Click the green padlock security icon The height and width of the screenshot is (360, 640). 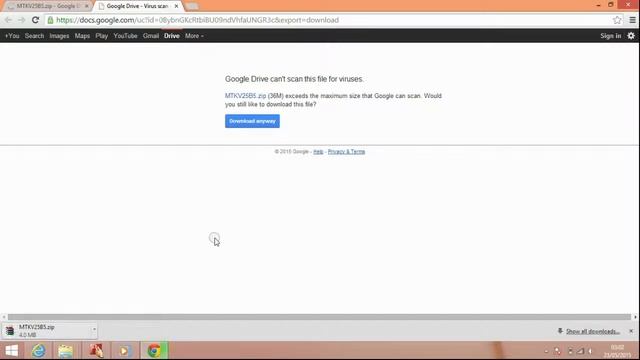click(x=50, y=20)
